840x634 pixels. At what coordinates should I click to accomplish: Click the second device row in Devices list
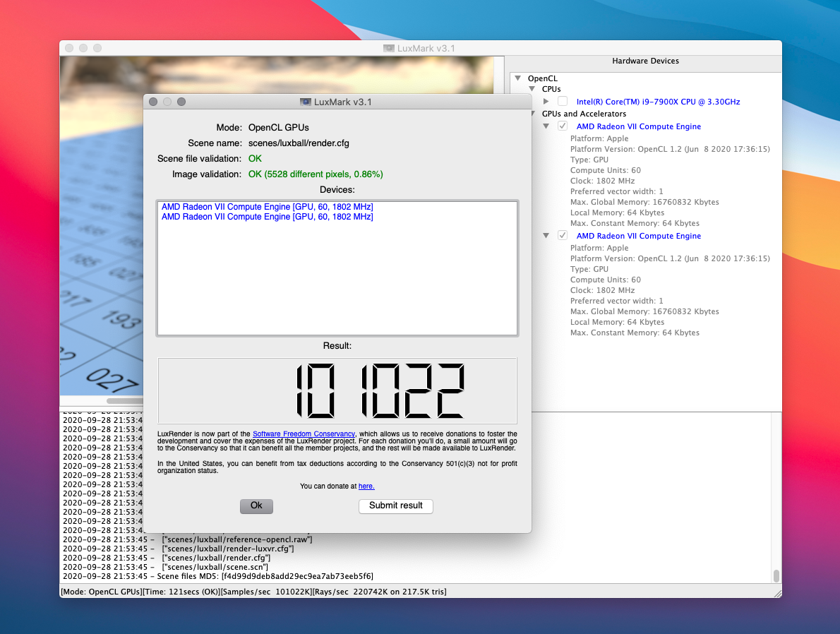[x=268, y=217]
